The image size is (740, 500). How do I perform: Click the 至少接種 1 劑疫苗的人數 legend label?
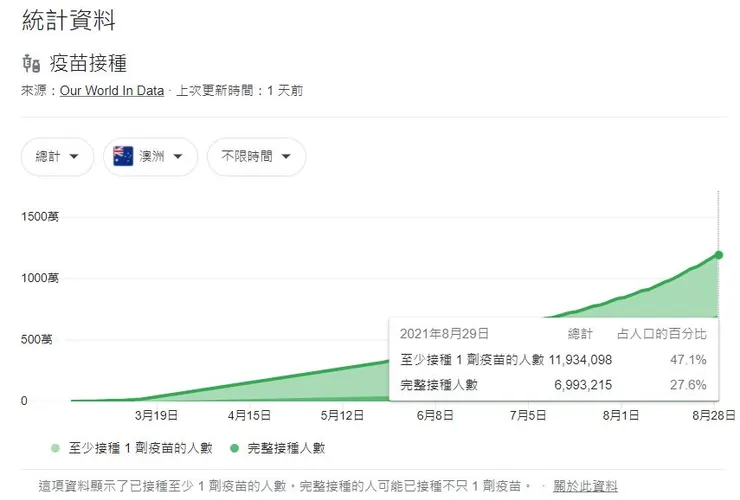tap(141, 448)
